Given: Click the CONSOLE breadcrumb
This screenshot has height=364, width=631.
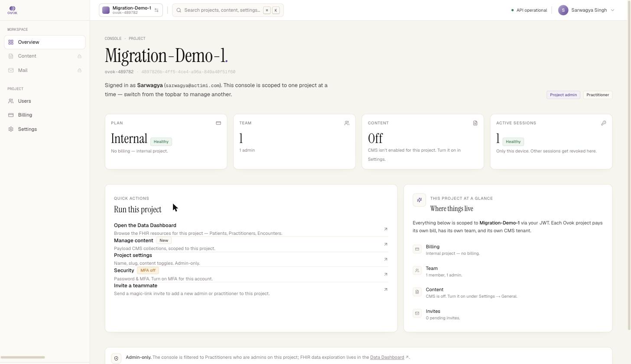Looking at the screenshot, I should click(x=113, y=39).
